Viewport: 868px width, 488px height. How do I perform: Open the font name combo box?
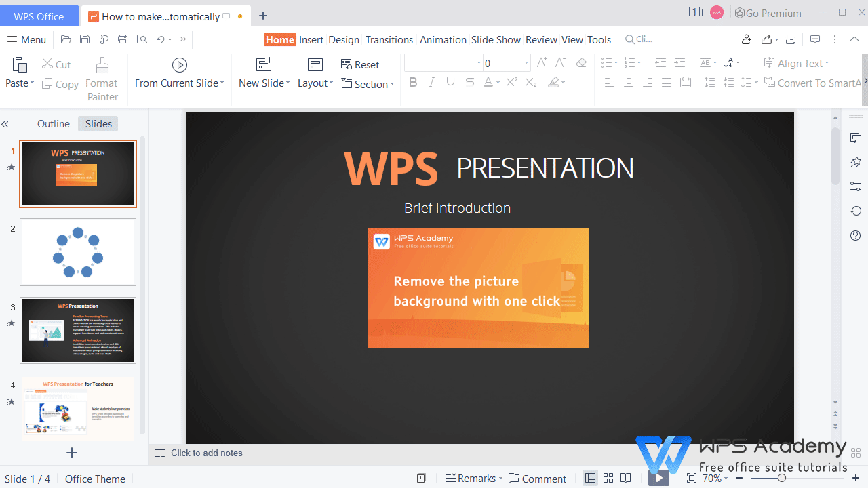point(443,63)
